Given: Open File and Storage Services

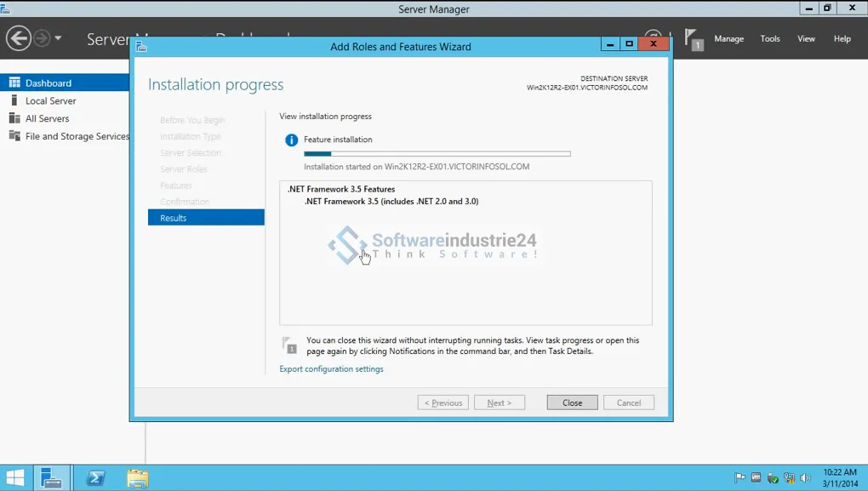Looking at the screenshot, I should (x=77, y=136).
